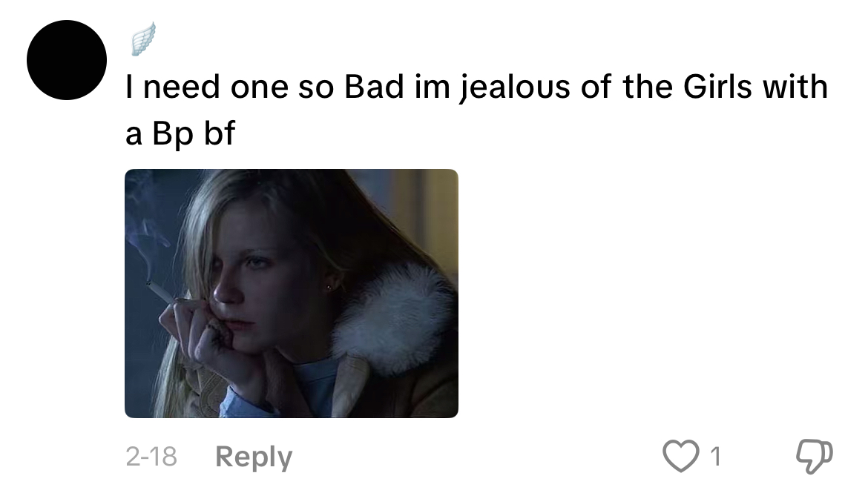The width and height of the screenshot is (868, 493).
Task: Open the attached photo of smoking girl
Action: [291, 294]
